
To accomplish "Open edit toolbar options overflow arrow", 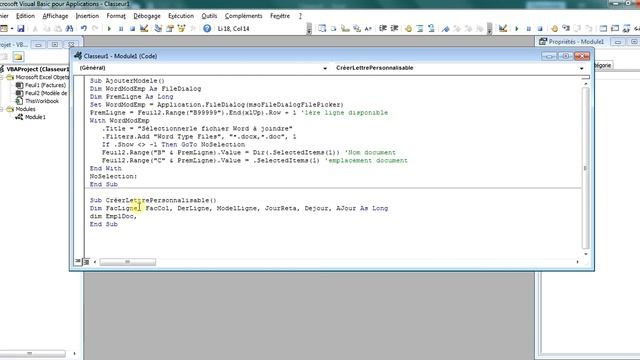I will pos(489,29).
